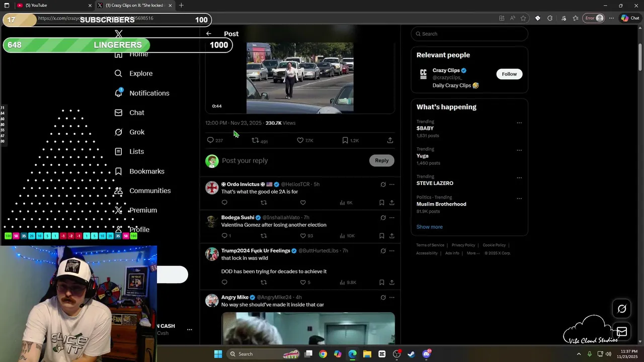Image resolution: width=644 pixels, height=362 pixels.
Task: Repost the Bodega Sushi reply
Action: point(264,236)
